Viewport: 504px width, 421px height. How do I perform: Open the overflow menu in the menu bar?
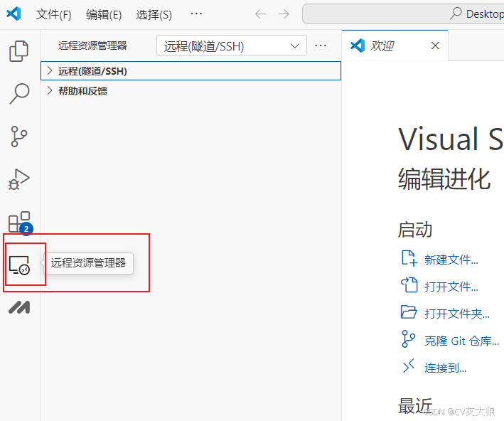(196, 14)
